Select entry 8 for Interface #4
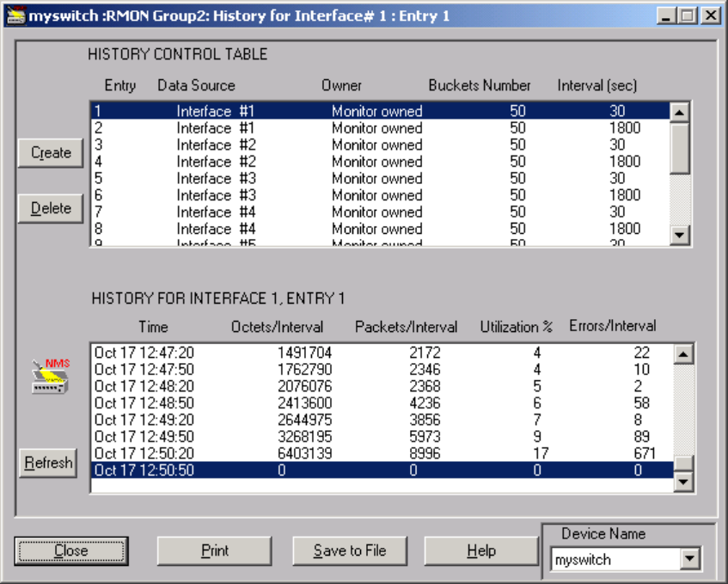 pos(378,229)
